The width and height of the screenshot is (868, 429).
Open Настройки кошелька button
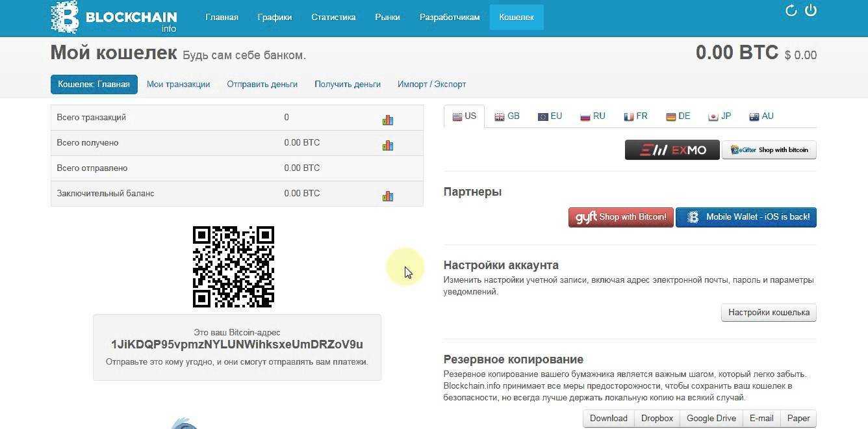(x=769, y=313)
